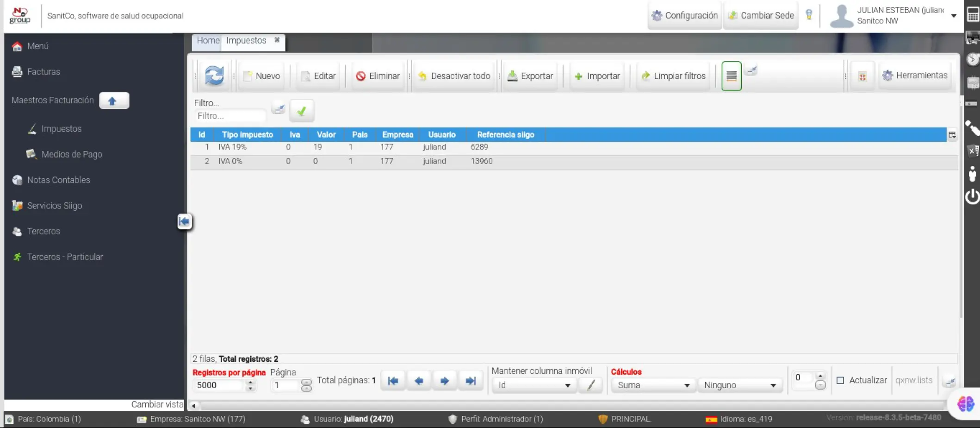This screenshot has height=428, width=980.
Task: Enable the Actualizar checkbox
Action: [x=840, y=380]
